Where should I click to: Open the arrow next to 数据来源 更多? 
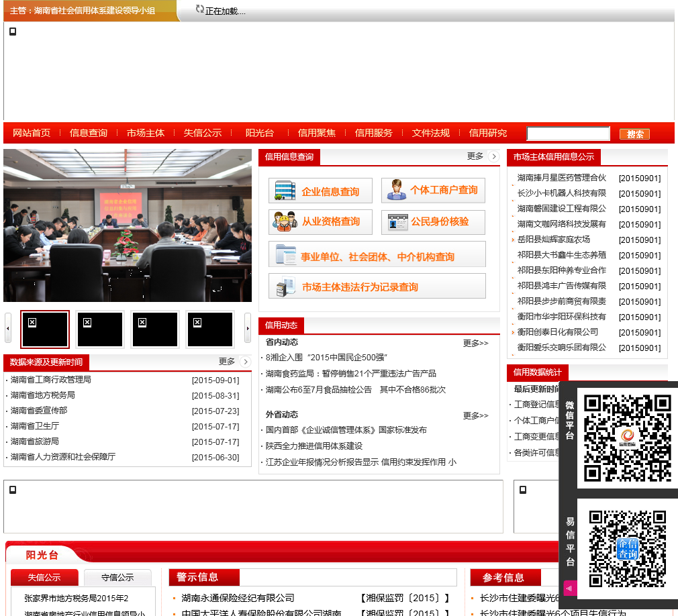click(246, 362)
